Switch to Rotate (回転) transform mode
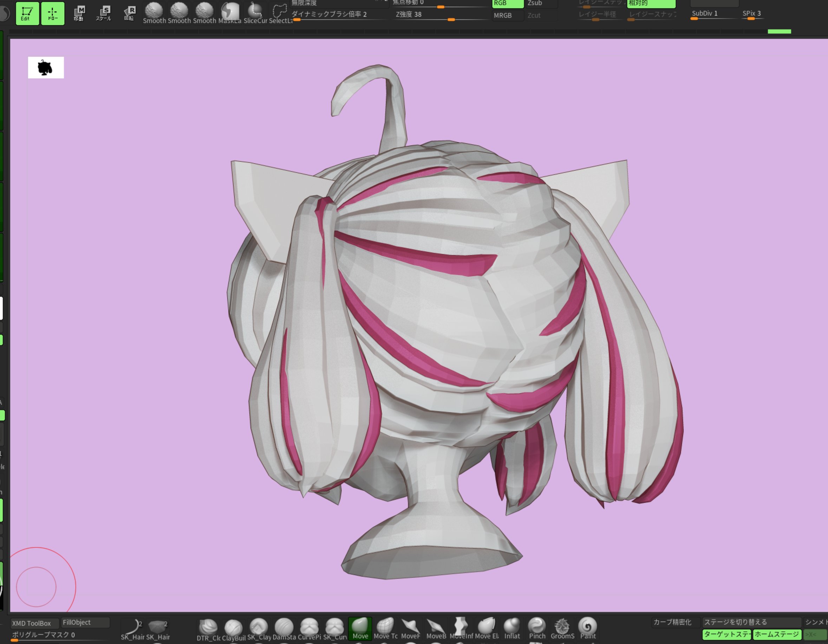The height and width of the screenshot is (644, 828). coord(129,13)
